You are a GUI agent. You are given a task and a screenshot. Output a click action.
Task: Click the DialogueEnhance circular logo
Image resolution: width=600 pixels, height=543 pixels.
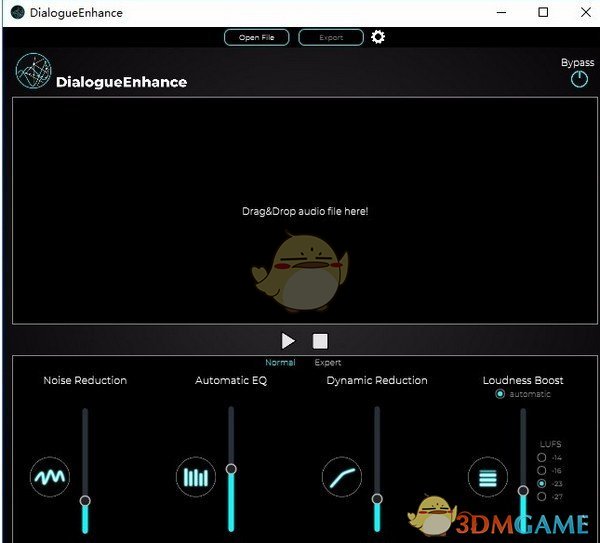click(34, 71)
